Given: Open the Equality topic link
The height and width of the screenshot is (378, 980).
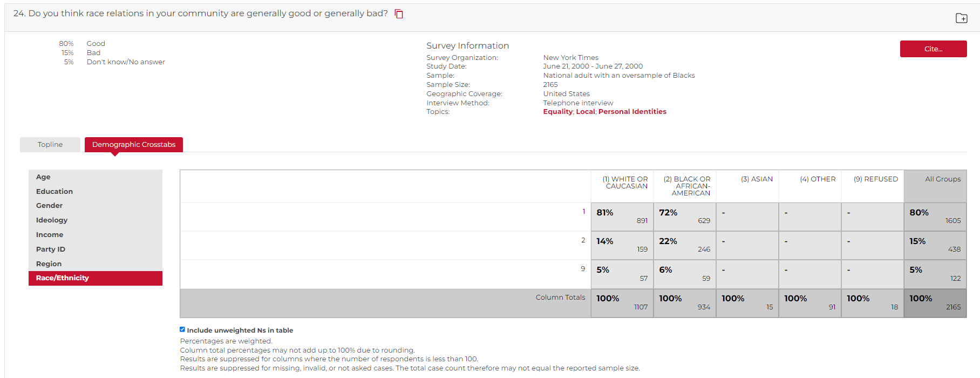Looking at the screenshot, I should pos(557,112).
